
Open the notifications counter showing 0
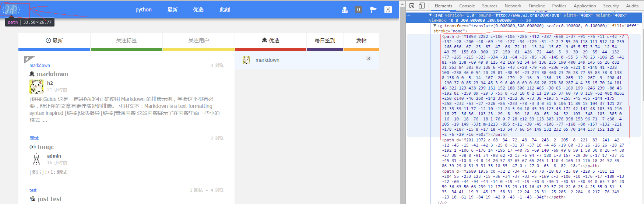[358, 10]
